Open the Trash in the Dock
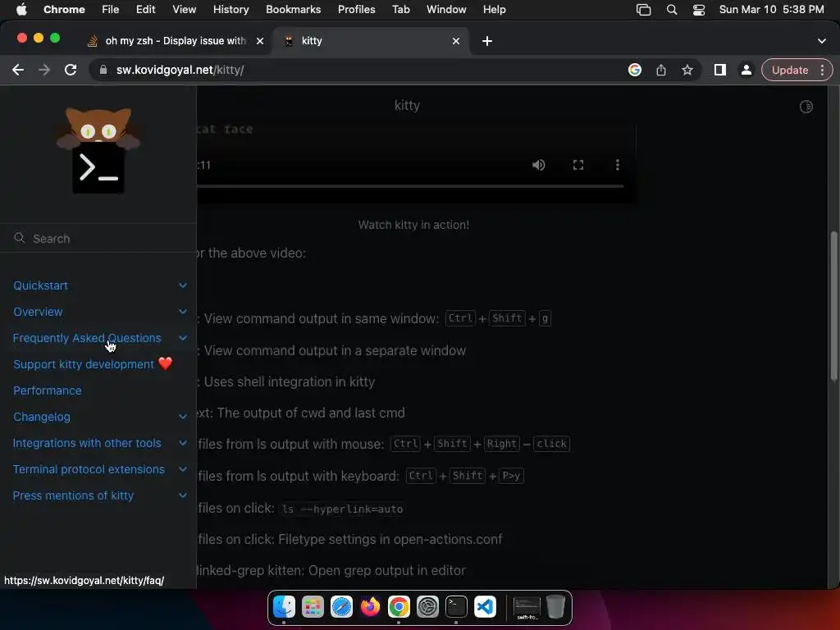This screenshot has height=630, width=840. coord(555,607)
